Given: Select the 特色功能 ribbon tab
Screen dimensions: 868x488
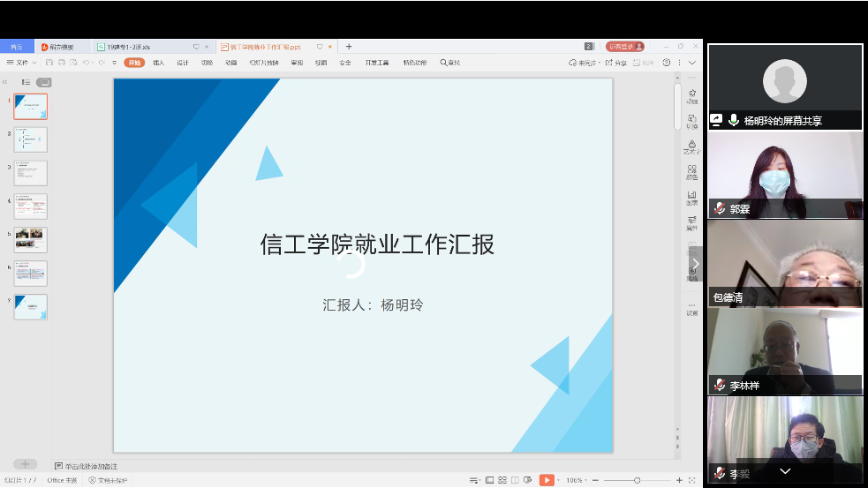Looking at the screenshot, I should tap(415, 63).
